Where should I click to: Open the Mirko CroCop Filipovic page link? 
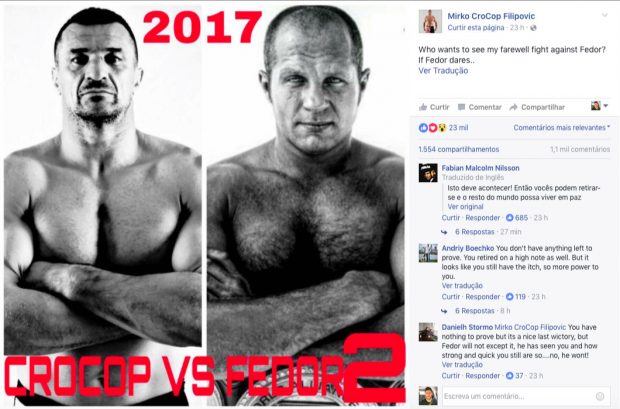(x=491, y=16)
